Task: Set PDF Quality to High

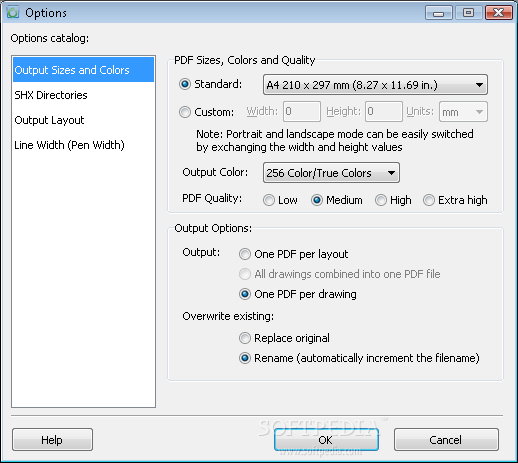Action: pyautogui.click(x=381, y=200)
